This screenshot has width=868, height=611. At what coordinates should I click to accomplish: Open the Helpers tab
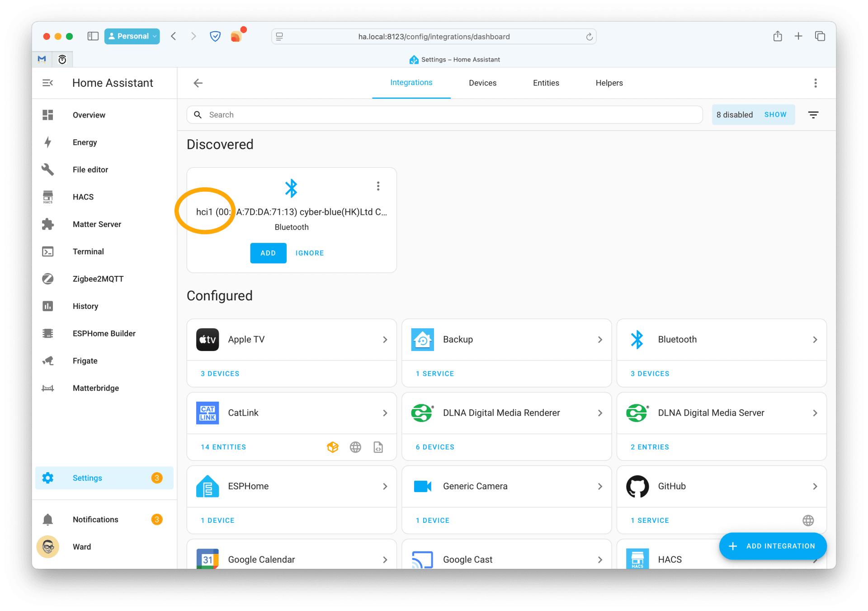click(609, 83)
